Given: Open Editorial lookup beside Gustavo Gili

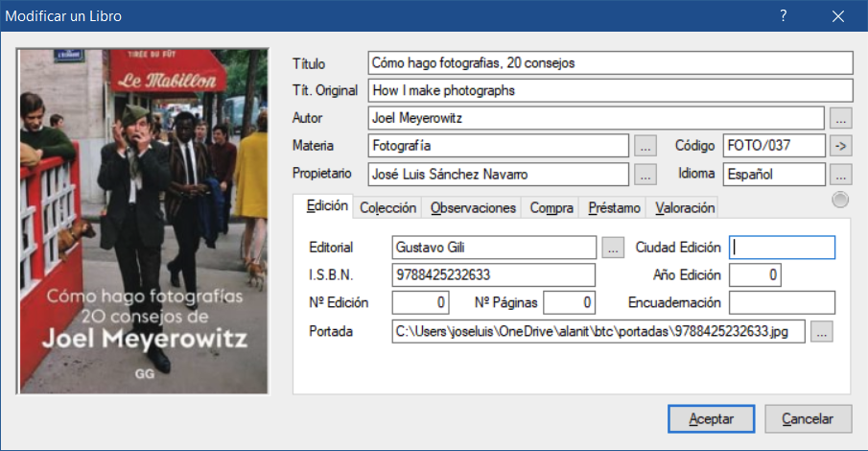Looking at the screenshot, I should (613, 248).
